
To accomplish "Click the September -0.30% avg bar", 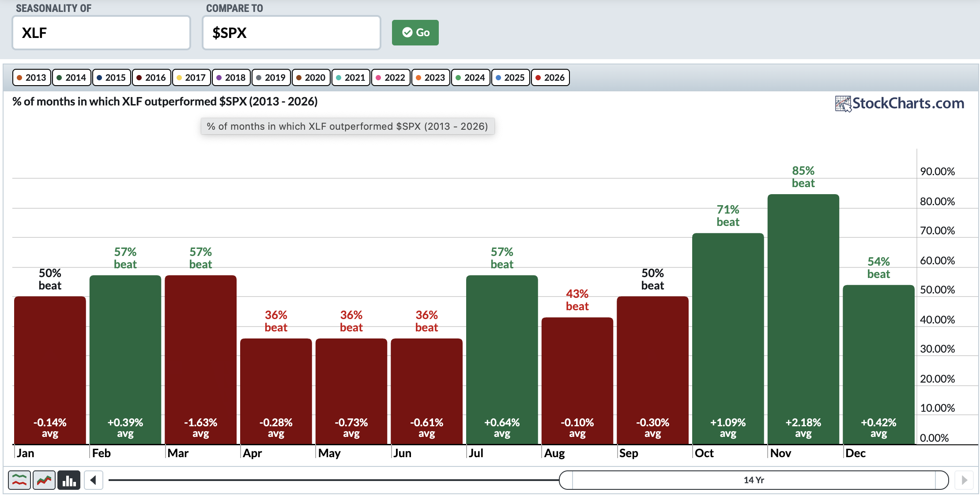I will (x=653, y=370).
